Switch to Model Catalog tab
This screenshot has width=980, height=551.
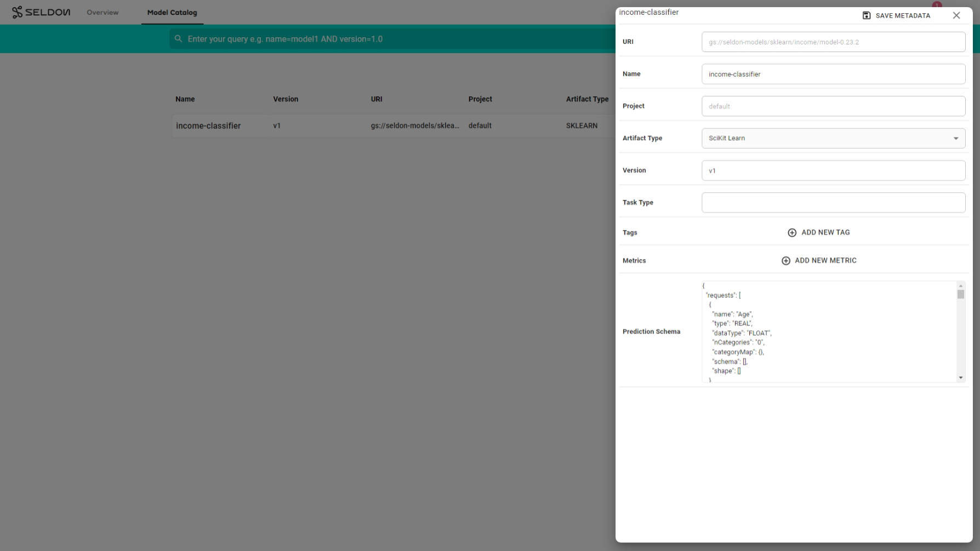172,12
